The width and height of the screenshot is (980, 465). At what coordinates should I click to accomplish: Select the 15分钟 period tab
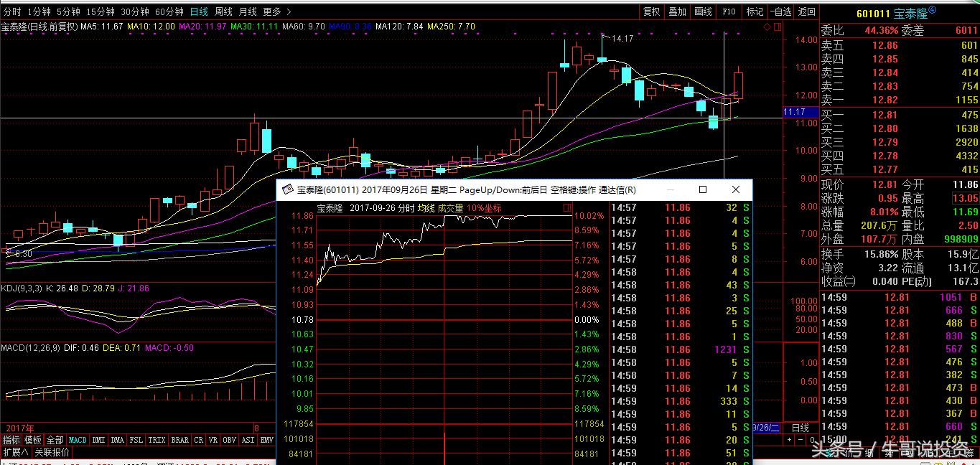point(100,11)
